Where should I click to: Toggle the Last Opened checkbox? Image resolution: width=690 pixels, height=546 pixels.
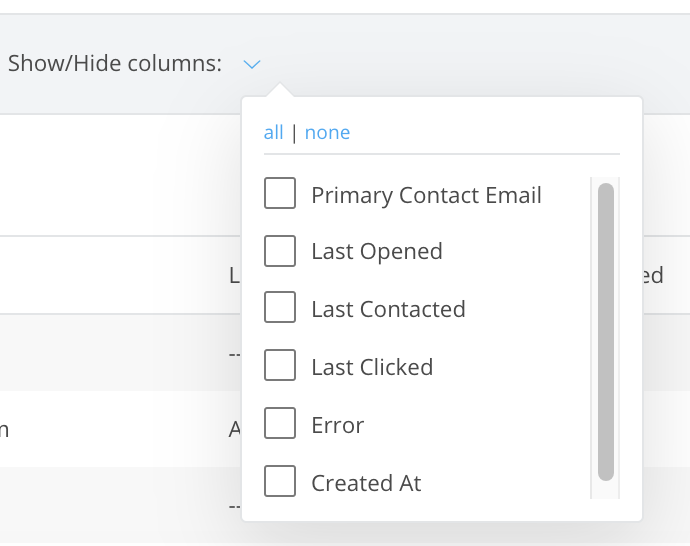point(280,251)
